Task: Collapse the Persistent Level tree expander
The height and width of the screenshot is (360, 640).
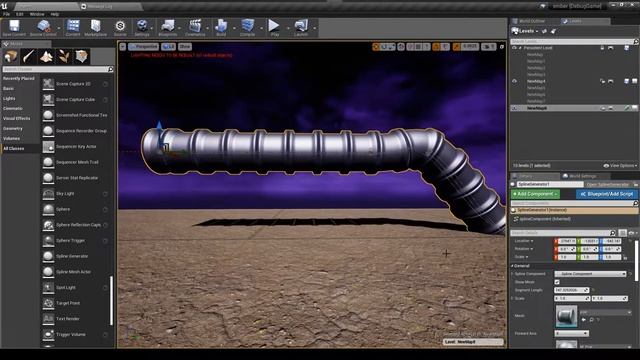Action: pyautogui.click(x=520, y=48)
